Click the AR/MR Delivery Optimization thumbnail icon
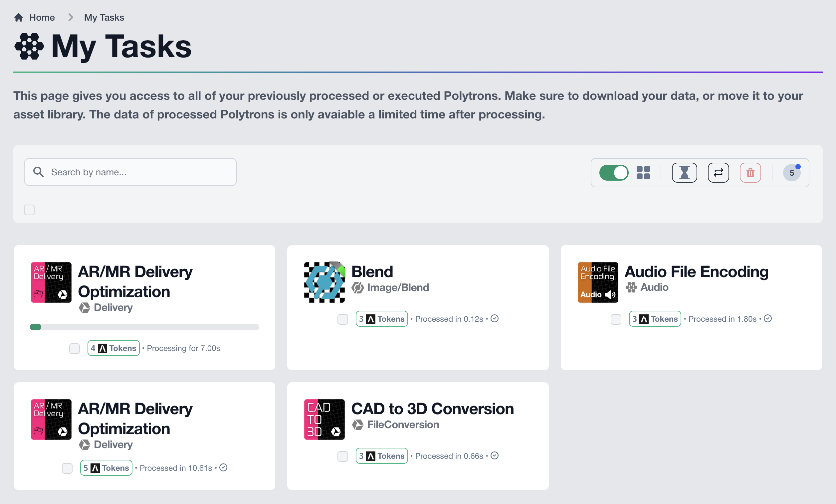This screenshot has height=504, width=836. [51, 282]
